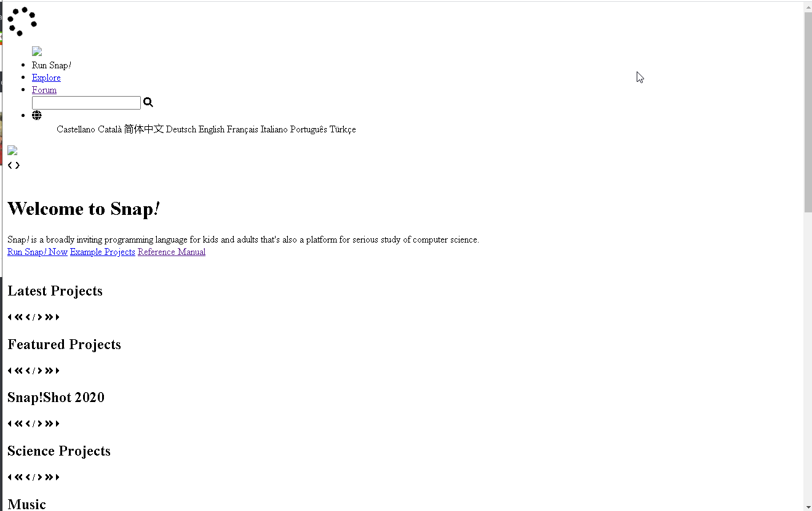Open the Forum navigation link
This screenshot has width=812, height=511.
click(x=44, y=90)
